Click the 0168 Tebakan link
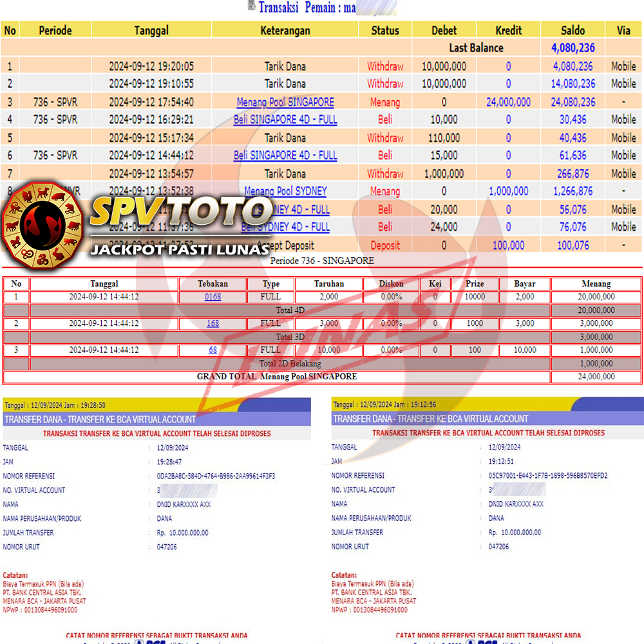 [x=213, y=297]
